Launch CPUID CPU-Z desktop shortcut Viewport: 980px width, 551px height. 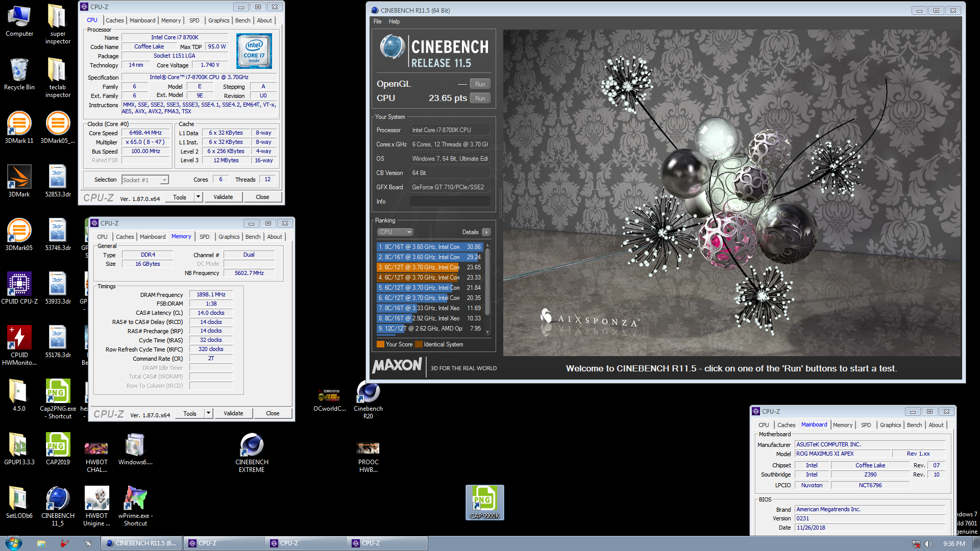(19, 289)
